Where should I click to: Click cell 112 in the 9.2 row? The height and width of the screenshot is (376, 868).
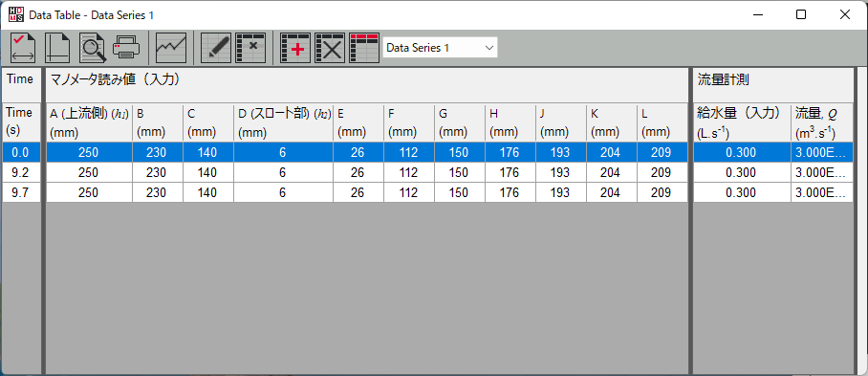(409, 173)
